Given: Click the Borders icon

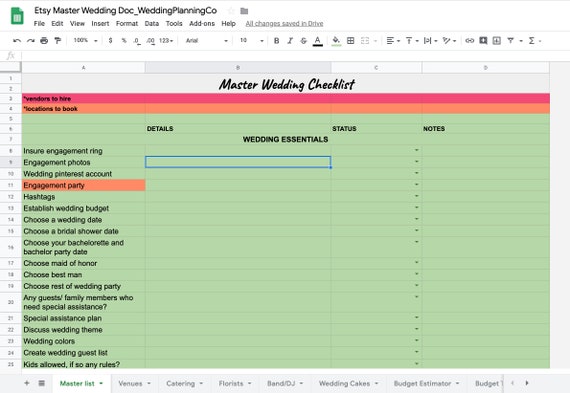Looking at the screenshot, I should click(350, 41).
